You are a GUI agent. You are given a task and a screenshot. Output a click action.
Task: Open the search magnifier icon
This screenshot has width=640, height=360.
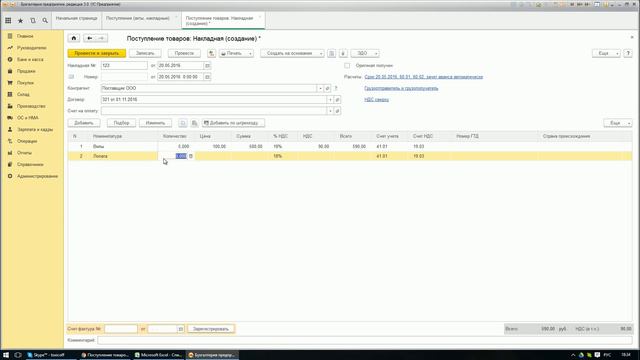(x=45, y=20)
